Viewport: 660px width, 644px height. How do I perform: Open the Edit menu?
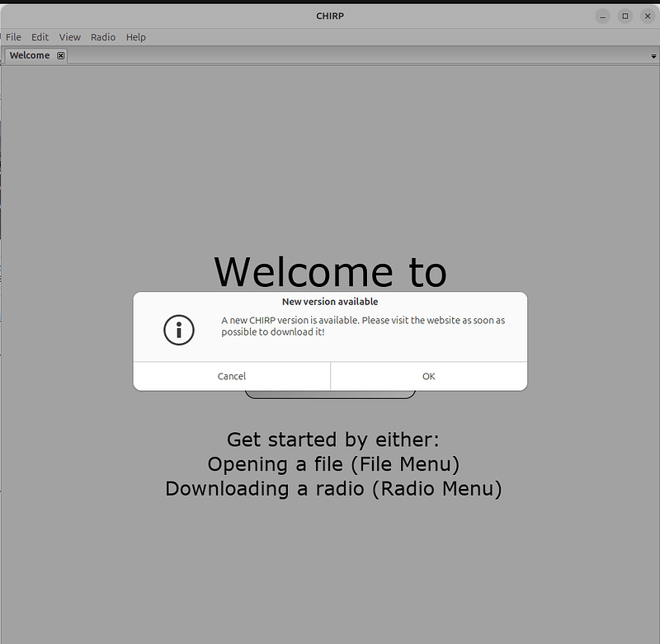click(x=40, y=37)
